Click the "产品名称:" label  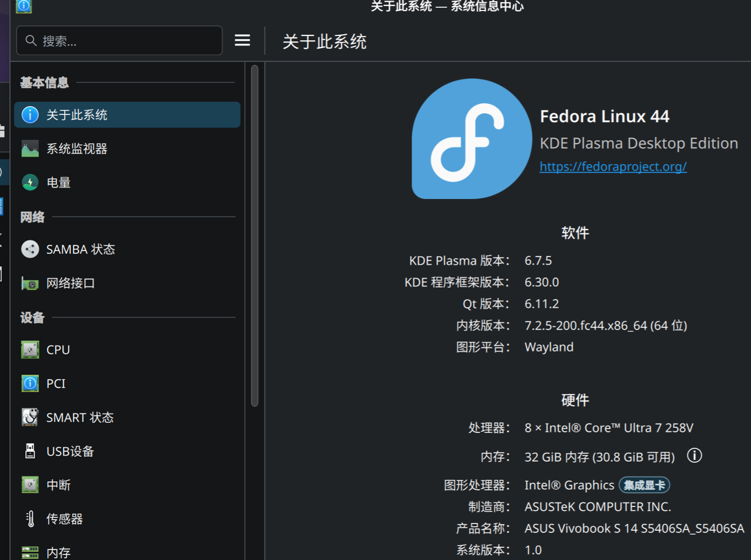point(483,529)
